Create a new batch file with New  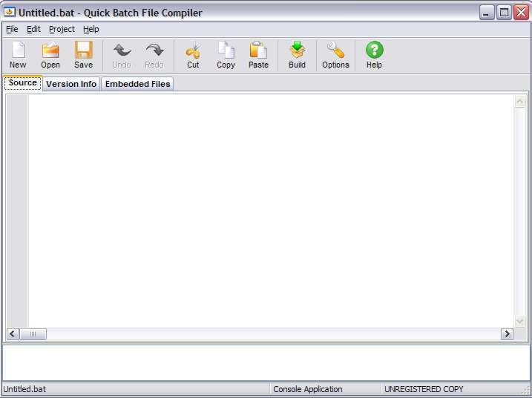pyautogui.click(x=18, y=55)
